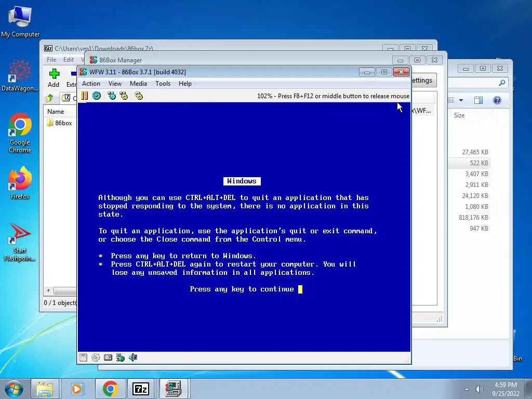Open the Media menu in 86Box
The width and height of the screenshot is (532, 399).
click(138, 84)
